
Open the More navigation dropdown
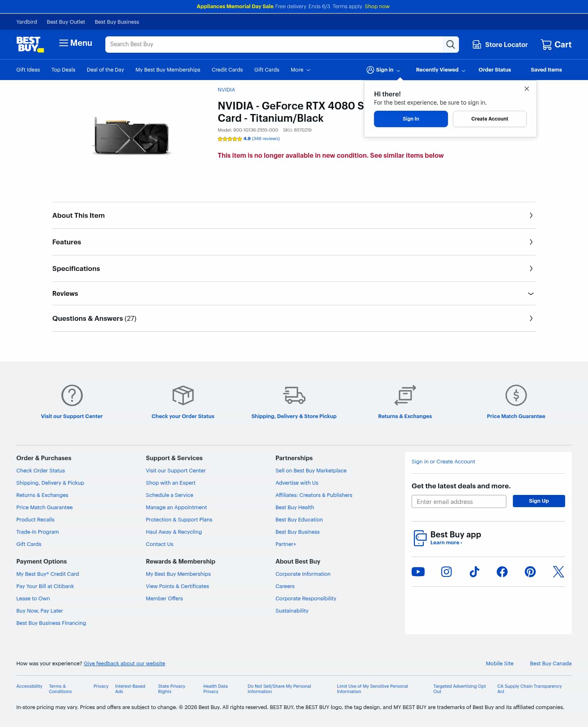(x=301, y=70)
